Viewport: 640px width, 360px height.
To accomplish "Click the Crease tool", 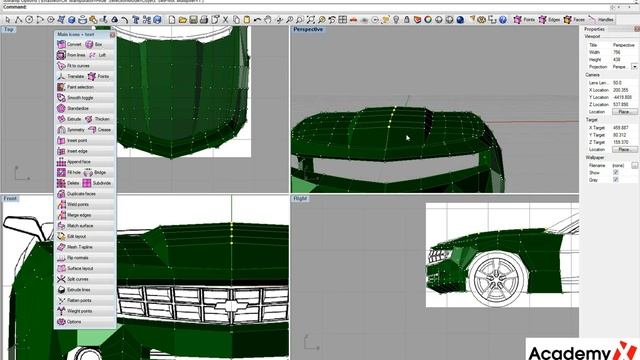I will point(100,129).
